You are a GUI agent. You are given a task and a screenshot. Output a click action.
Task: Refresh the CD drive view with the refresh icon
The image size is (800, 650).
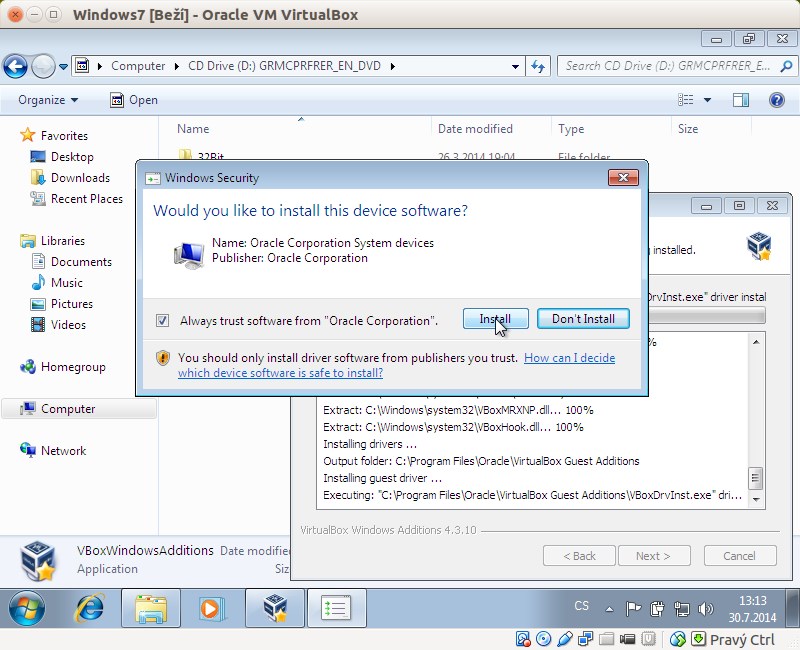[x=539, y=66]
